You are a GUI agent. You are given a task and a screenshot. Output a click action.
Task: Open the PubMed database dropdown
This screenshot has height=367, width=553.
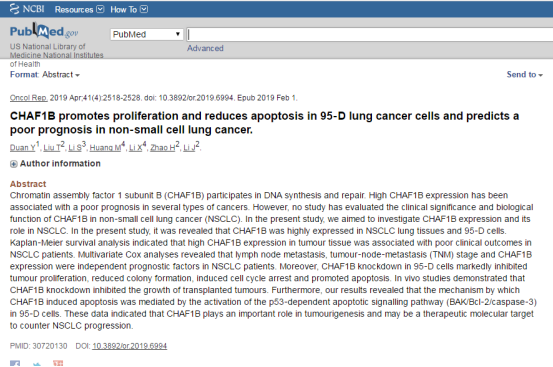[147, 34]
